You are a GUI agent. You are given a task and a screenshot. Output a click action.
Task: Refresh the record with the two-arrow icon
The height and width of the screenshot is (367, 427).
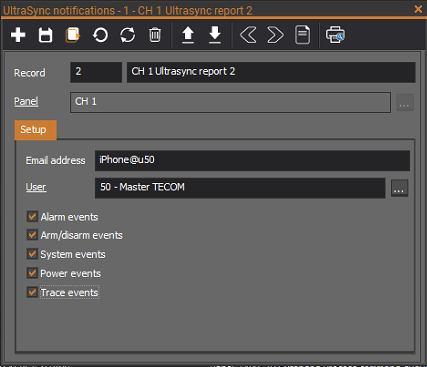click(127, 35)
